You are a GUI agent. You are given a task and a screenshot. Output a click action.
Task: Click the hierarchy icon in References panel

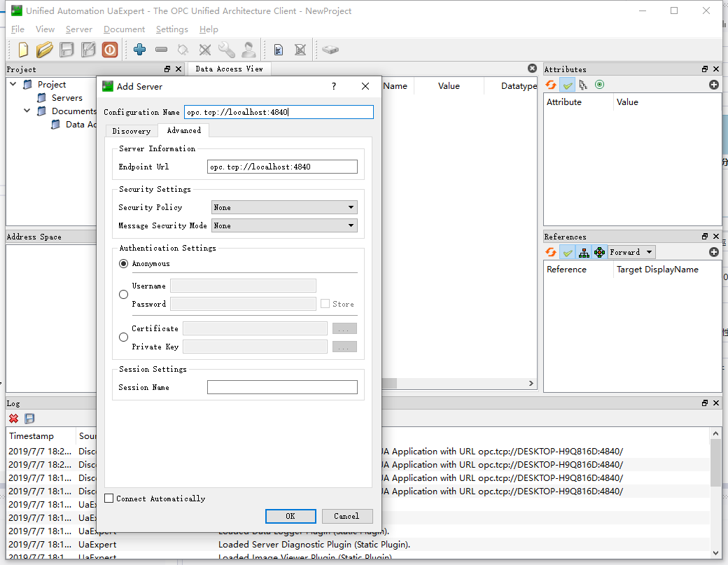(x=584, y=252)
